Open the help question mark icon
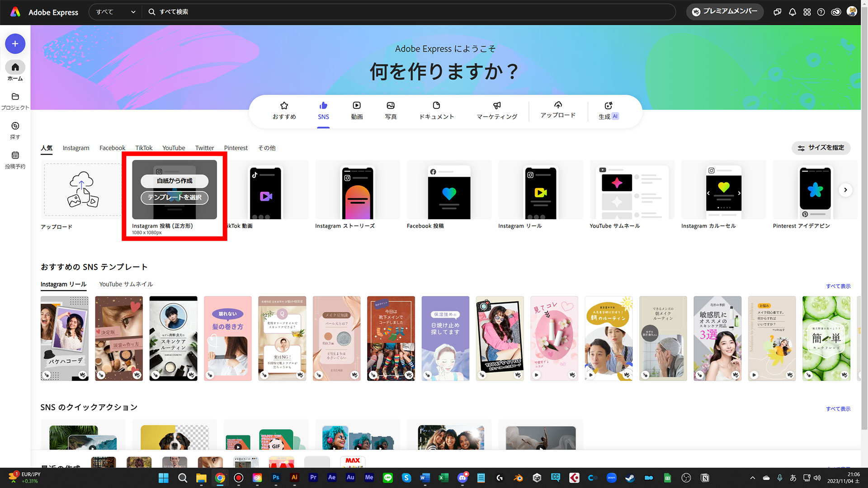Viewport: 868px width, 488px height. point(821,12)
